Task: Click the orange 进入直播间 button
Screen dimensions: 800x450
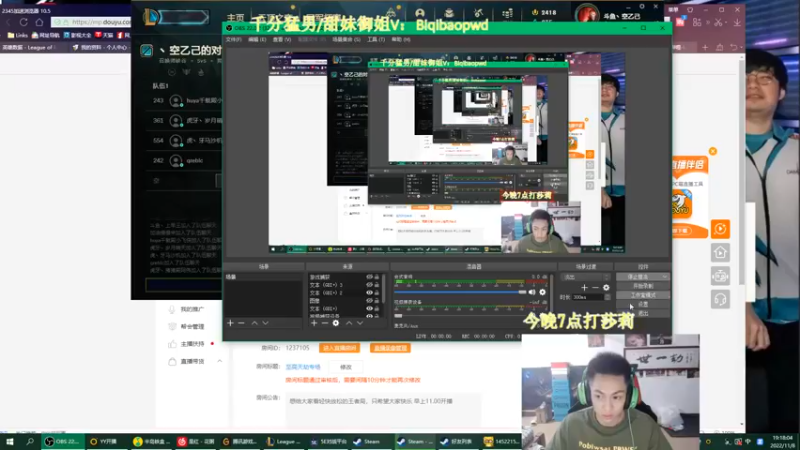Action: [339, 348]
